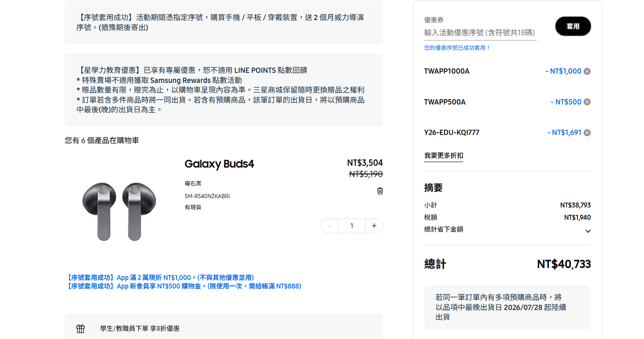
Task: Click the App 滿2萬現折 NT$1,000 promo text
Action: [160, 278]
